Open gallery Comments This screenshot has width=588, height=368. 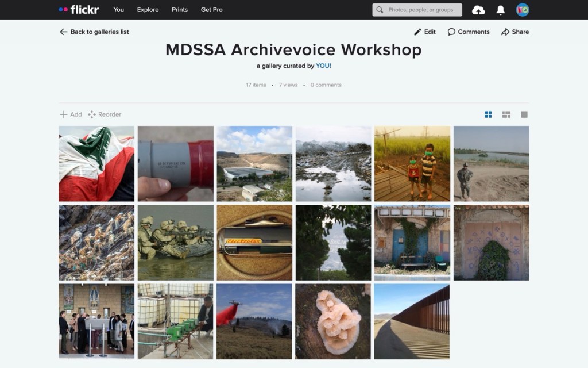click(469, 32)
